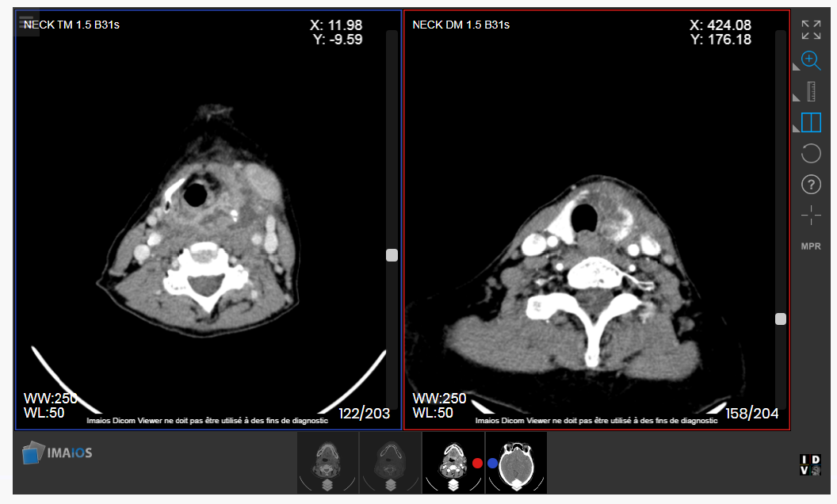Select the zoom magnifier tool

(x=811, y=59)
